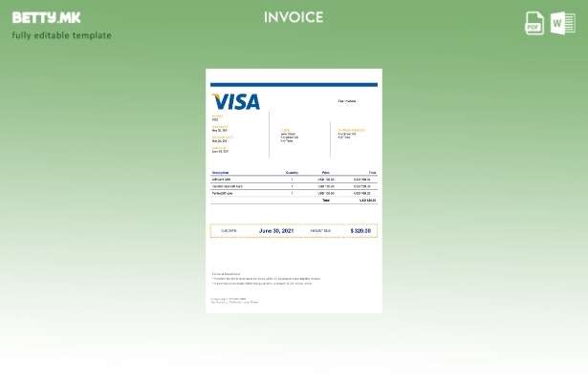Click the Terms & Conditions text block

point(261,279)
